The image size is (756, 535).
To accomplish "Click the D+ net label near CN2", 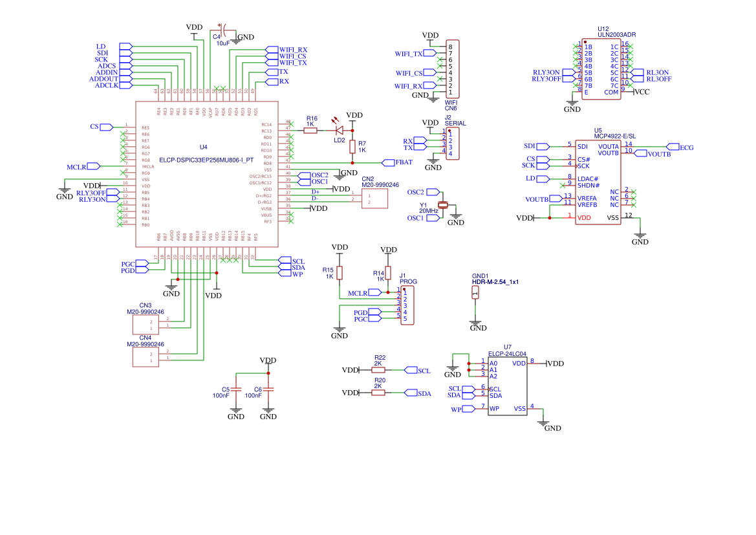I will 316,192.
